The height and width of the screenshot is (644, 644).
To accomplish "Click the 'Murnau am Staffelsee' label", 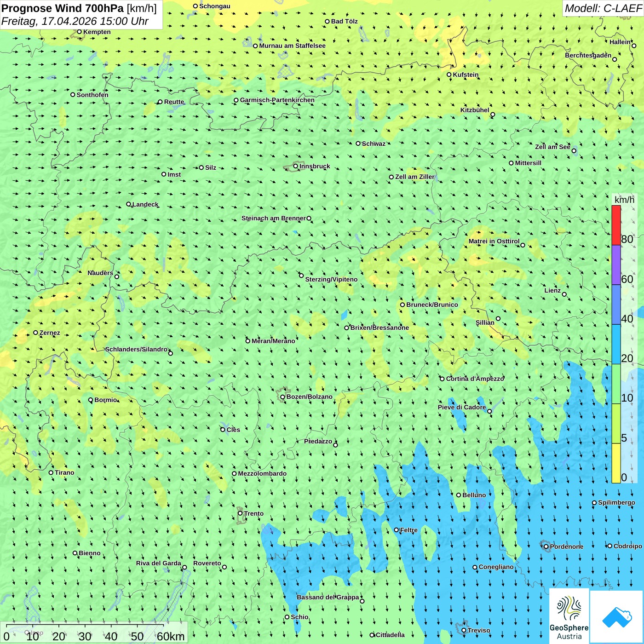I will coord(292,46).
